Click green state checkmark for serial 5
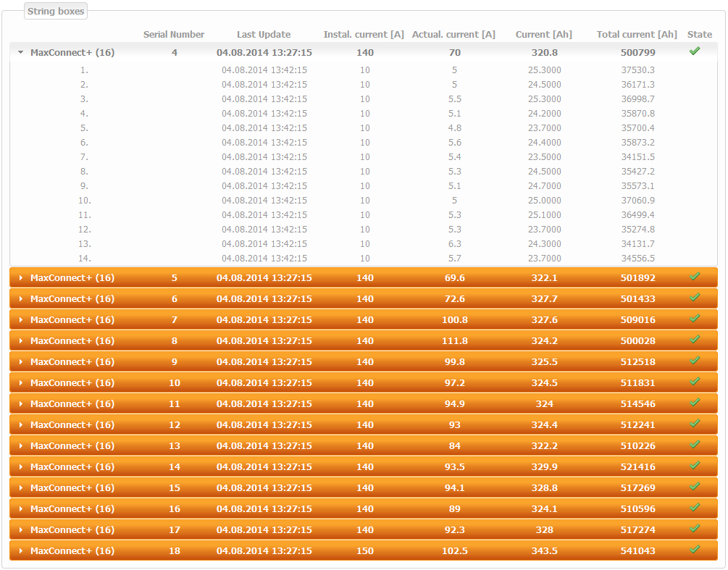This screenshot has height=570, width=728. click(x=695, y=277)
